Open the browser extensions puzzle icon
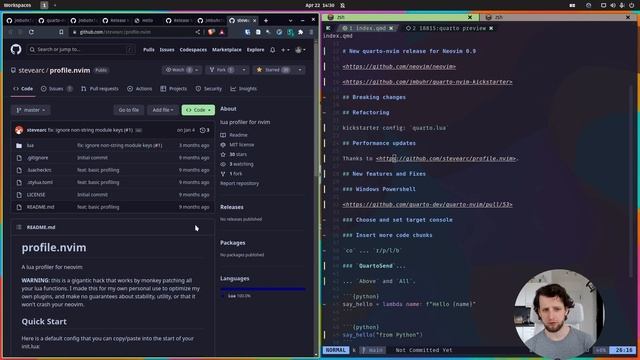Screen dimensions: 640x360 [300, 32]
